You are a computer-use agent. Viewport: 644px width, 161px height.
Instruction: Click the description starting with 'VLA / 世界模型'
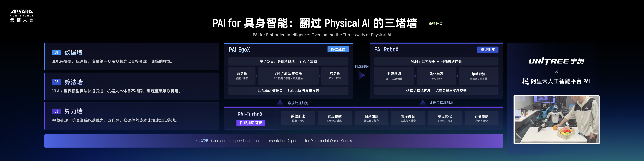(117, 91)
